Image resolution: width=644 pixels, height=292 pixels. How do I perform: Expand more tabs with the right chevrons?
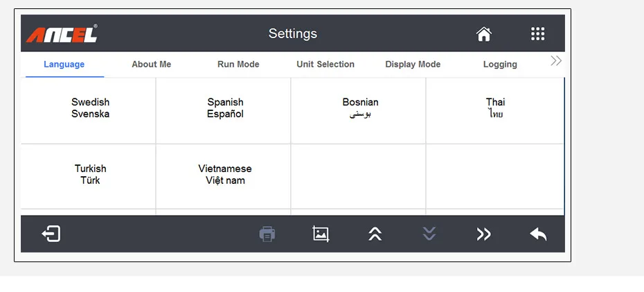coord(555,61)
